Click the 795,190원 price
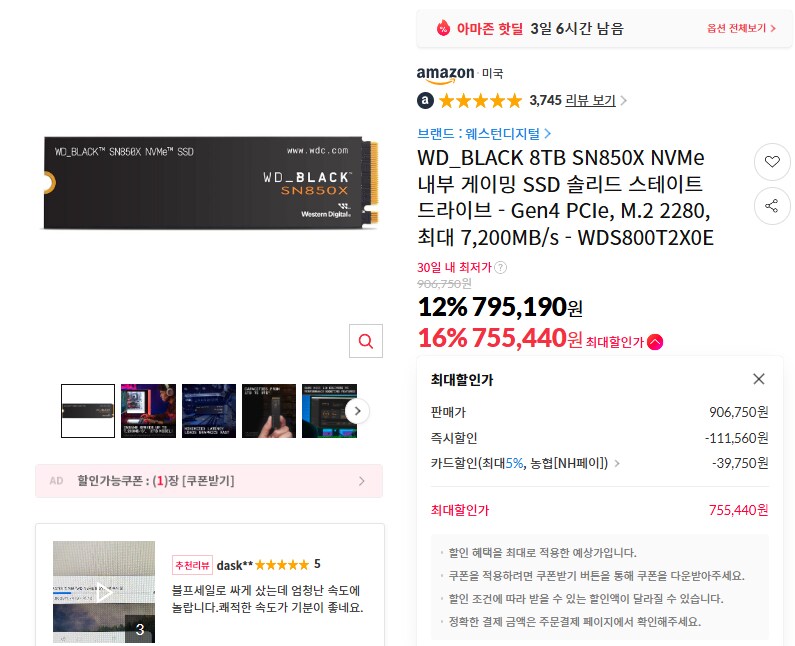795x646 pixels. tap(527, 307)
